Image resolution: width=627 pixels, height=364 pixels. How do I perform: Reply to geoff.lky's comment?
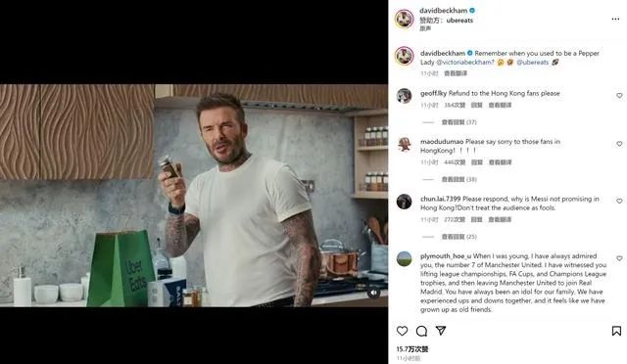(x=477, y=105)
